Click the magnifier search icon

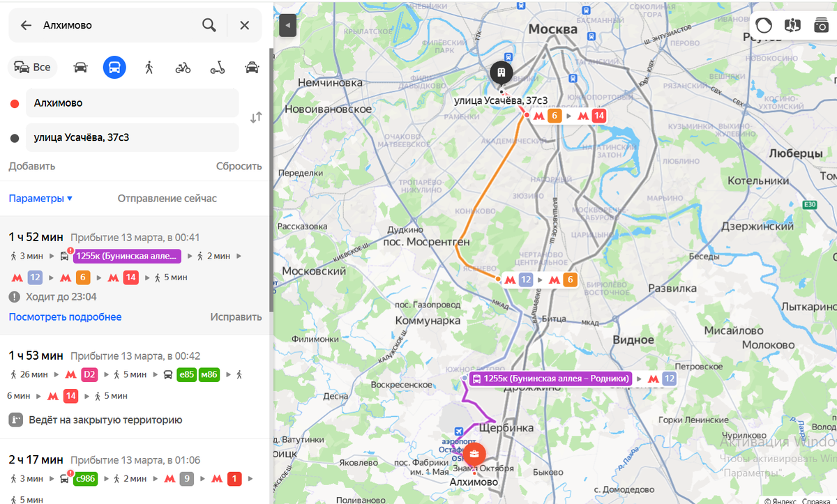click(209, 25)
